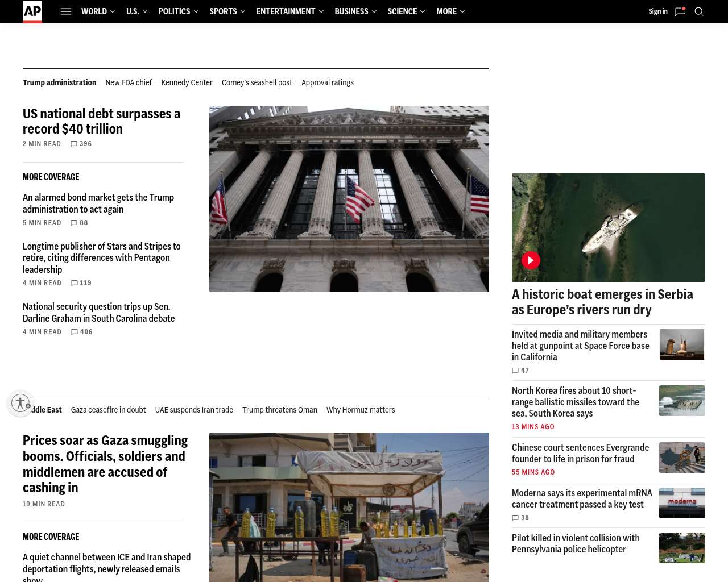Open the notifications chat icon beside Sign in
Screen dimensions: 728x582
tap(680, 11)
